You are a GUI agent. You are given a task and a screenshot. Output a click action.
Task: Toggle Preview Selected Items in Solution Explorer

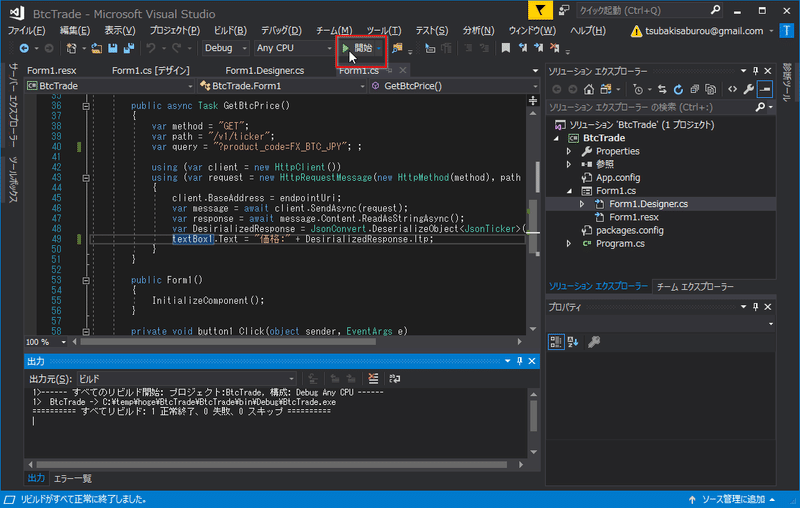click(765, 89)
